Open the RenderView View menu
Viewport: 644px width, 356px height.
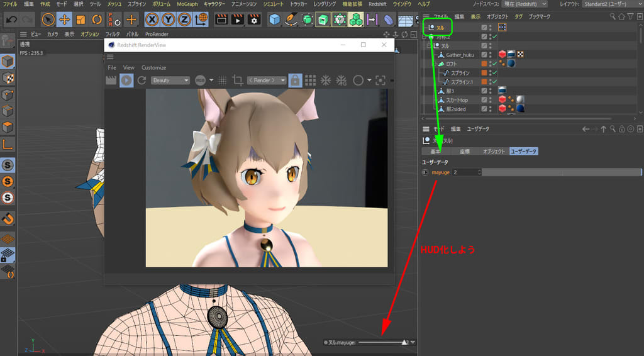click(128, 67)
